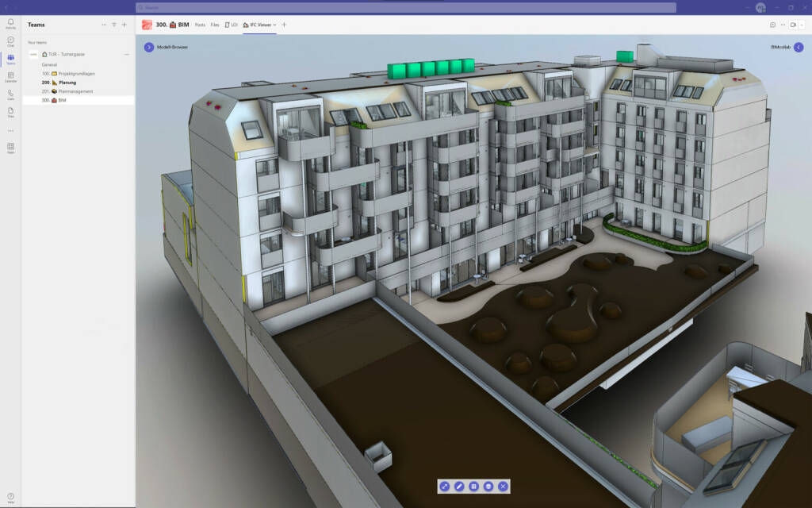Open Apps in the Teams sidebar
This screenshot has width=812, height=508.
point(10,148)
